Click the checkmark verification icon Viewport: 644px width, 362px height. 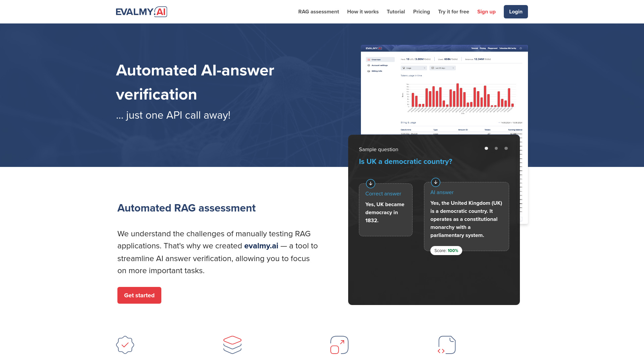pos(125,345)
